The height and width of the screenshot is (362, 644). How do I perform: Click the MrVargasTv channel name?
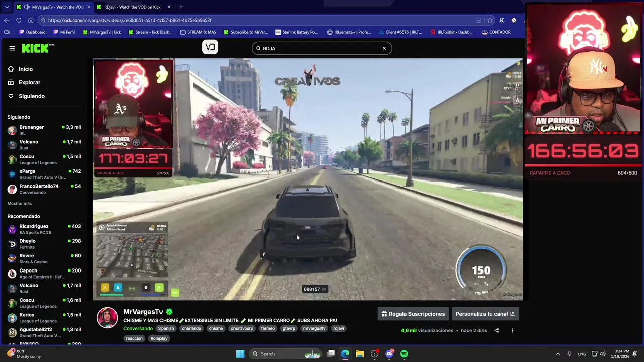click(143, 312)
